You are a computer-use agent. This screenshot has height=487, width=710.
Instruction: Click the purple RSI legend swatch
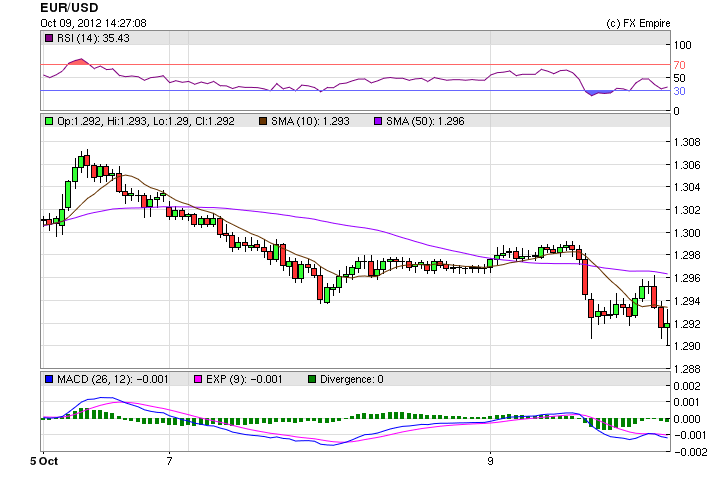49,38
